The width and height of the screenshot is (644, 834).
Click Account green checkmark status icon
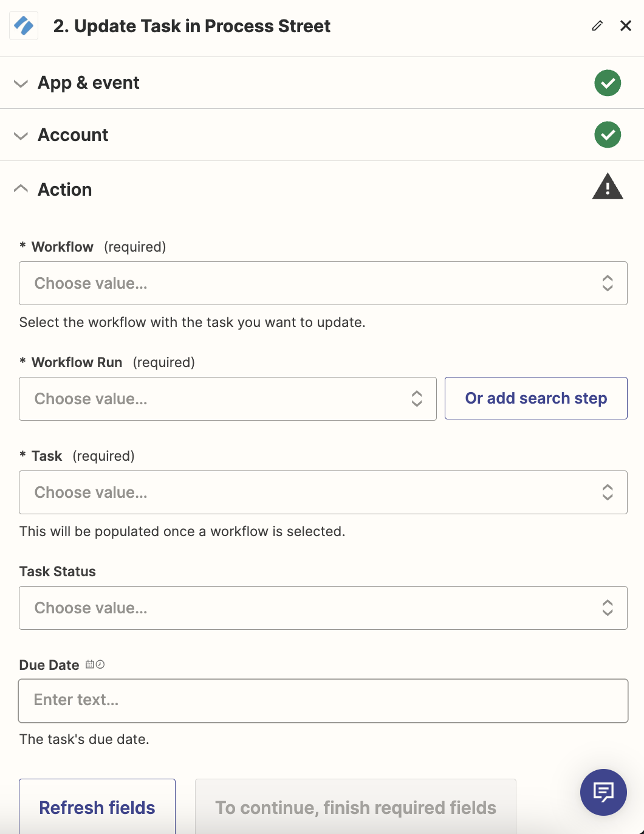tap(608, 135)
